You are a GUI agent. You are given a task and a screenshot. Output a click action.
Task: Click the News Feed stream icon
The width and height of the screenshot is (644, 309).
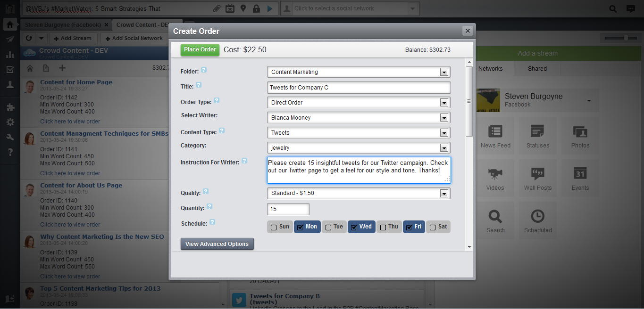coord(495,136)
